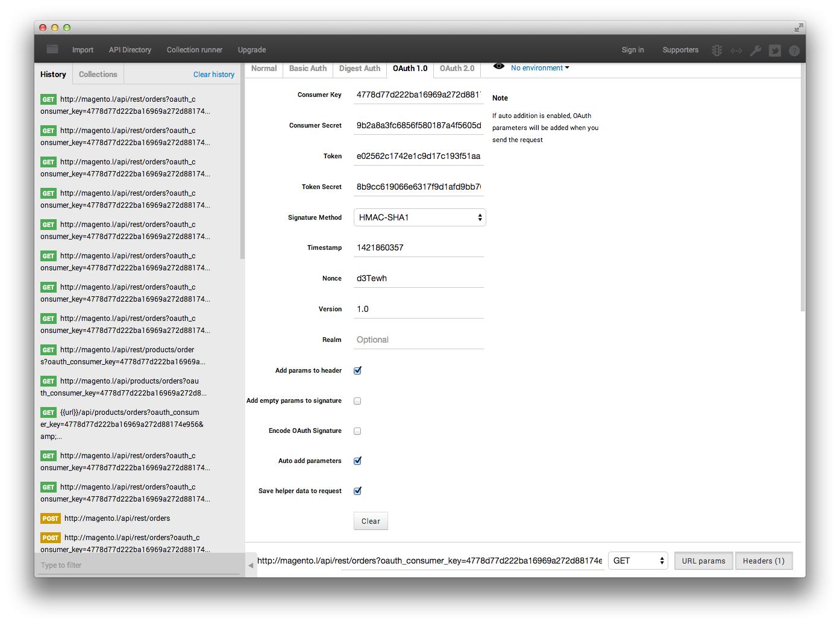This screenshot has height=625, width=840.
Task: Change the Signature Method selector
Action: [419, 217]
